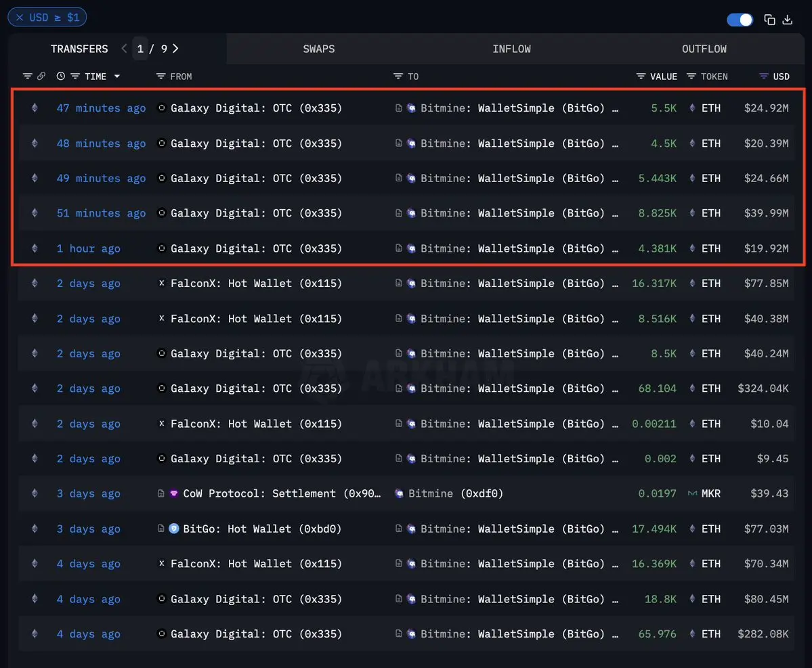
Task: Click Galaxy Digital logo in $80.45M row
Action: point(162,598)
